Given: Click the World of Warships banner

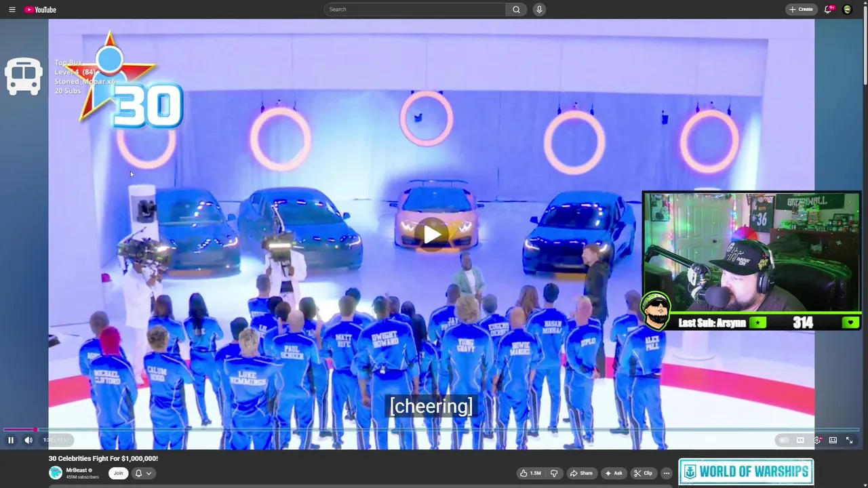Looking at the screenshot, I should click(746, 472).
